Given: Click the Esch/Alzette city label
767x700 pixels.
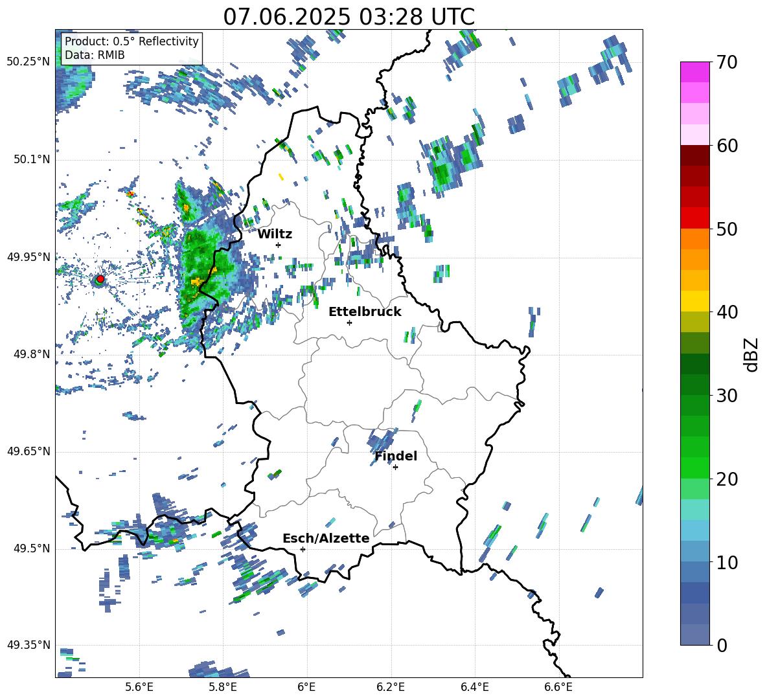Looking at the screenshot, I should point(326,538).
